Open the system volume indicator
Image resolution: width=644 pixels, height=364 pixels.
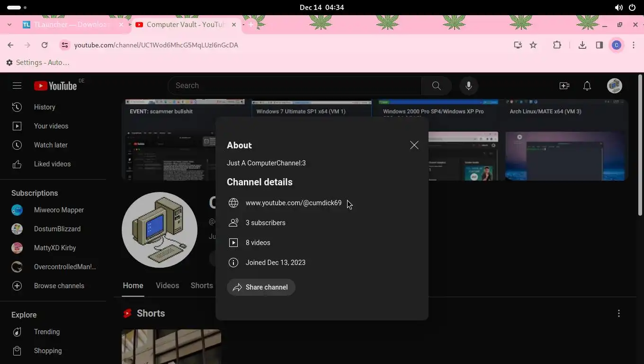(618, 8)
